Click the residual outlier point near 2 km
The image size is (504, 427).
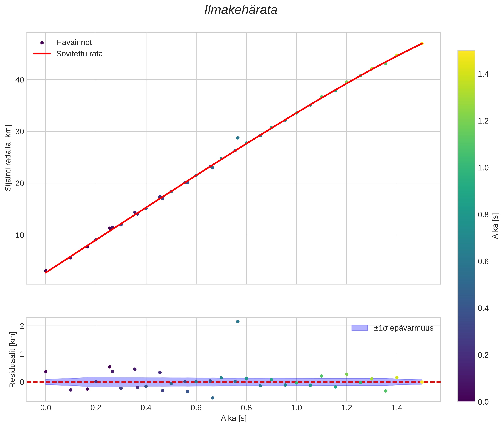tap(238, 321)
